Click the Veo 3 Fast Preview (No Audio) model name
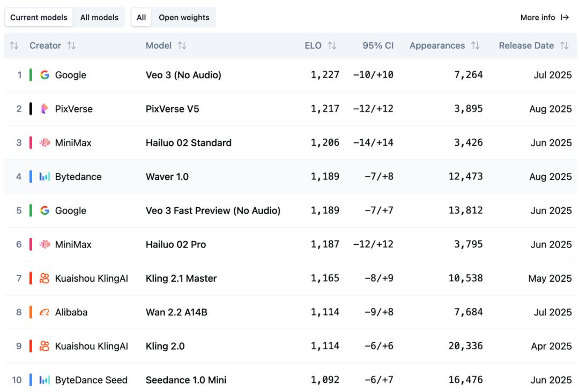The image size is (579, 392). click(x=213, y=210)
